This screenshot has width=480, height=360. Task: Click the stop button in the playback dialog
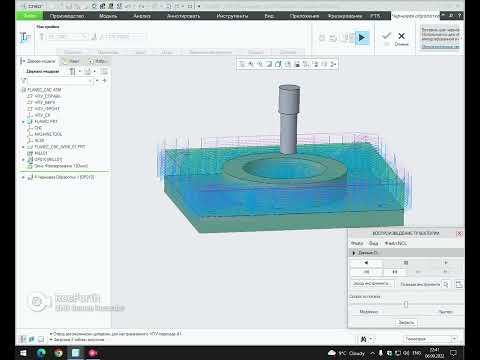pos(406,263)
